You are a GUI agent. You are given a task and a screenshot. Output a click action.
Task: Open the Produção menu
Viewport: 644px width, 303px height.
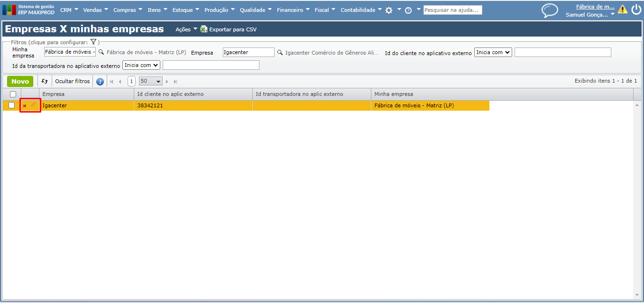pos(220,10)
